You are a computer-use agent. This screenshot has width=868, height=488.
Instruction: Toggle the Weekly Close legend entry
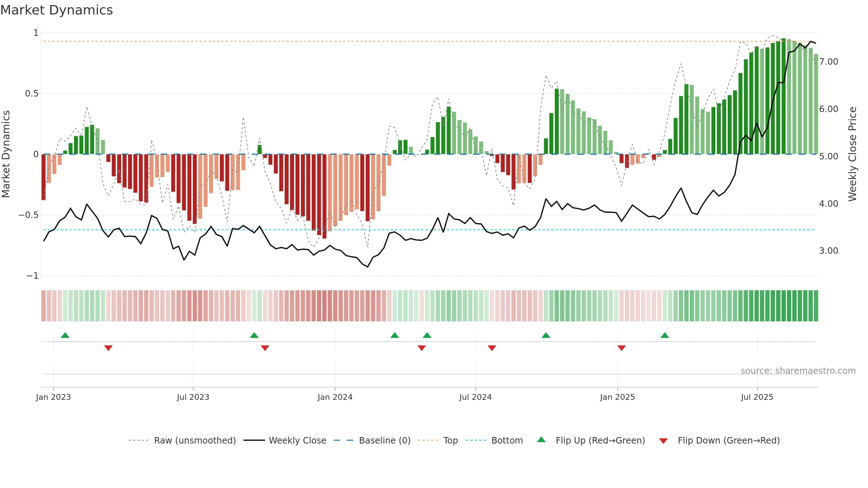285,440
